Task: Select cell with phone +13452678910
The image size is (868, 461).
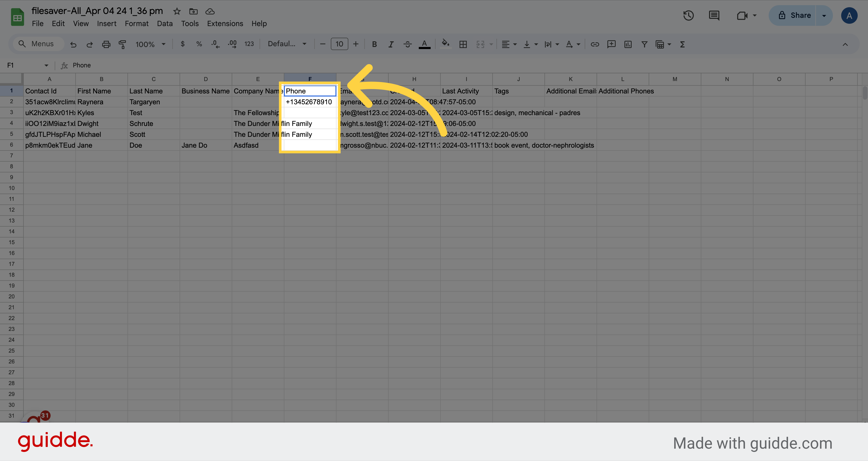Action: coord(310,102)
